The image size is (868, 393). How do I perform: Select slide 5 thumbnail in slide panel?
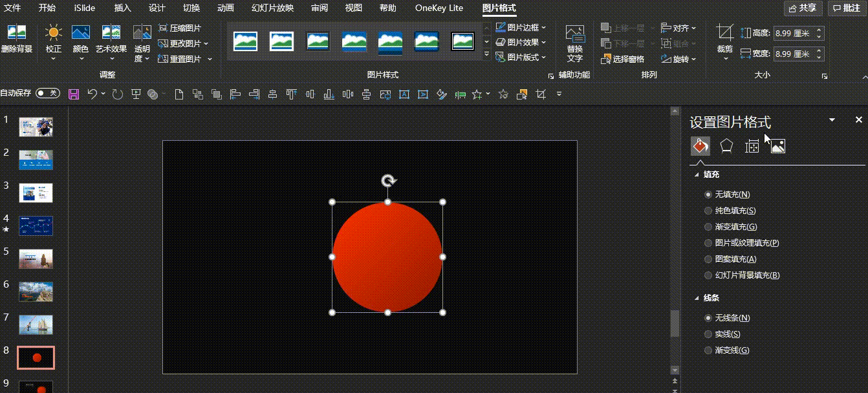36,259
